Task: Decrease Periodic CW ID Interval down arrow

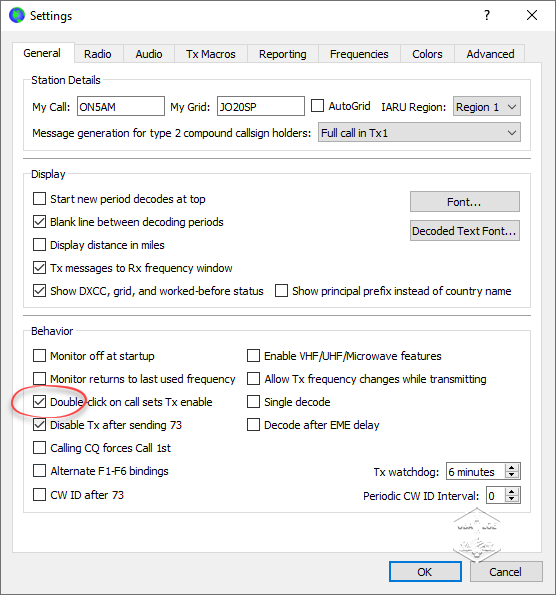Action: click(512, 499)
